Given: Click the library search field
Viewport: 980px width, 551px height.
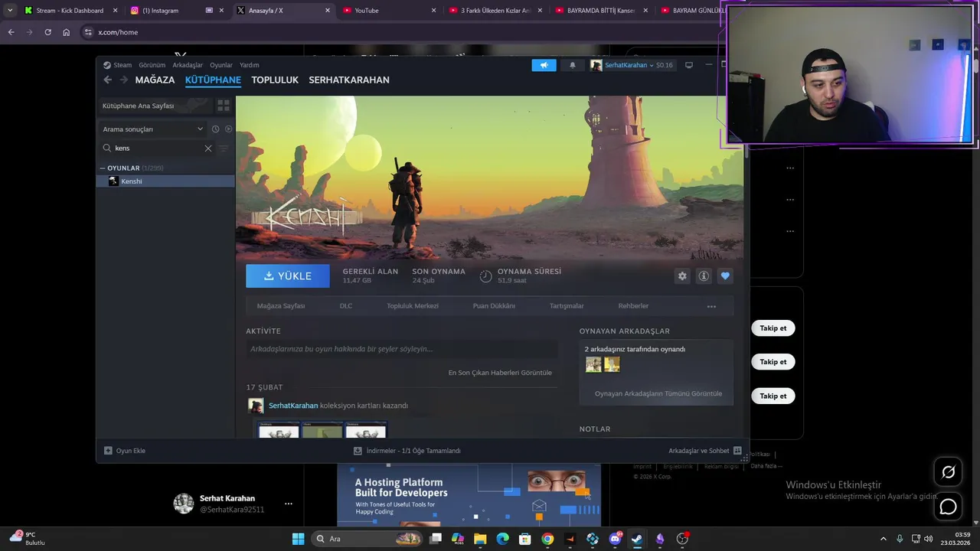Looking at the screenshot, I should tap(157, 148).
